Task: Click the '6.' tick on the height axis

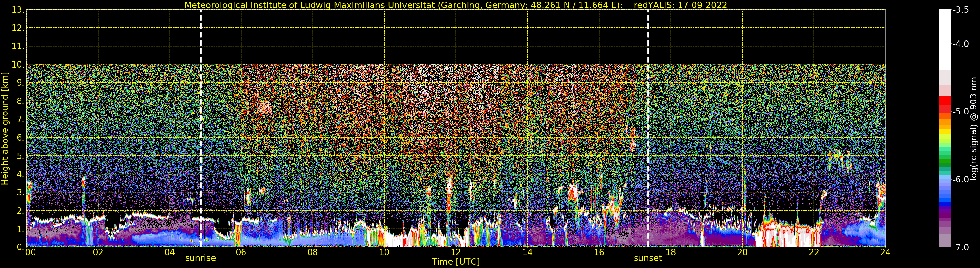Action: pos(20,138)
